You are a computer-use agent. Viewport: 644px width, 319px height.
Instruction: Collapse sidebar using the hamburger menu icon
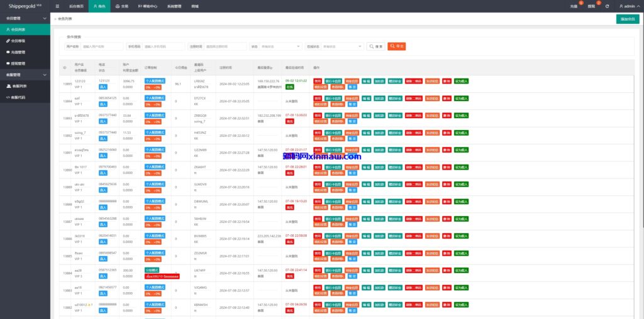coord(57,6)
